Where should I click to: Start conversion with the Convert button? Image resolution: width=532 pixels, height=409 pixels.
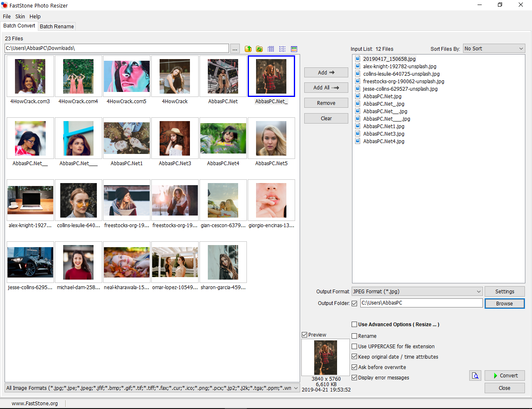pyautogui.click(x=505, y=376)
